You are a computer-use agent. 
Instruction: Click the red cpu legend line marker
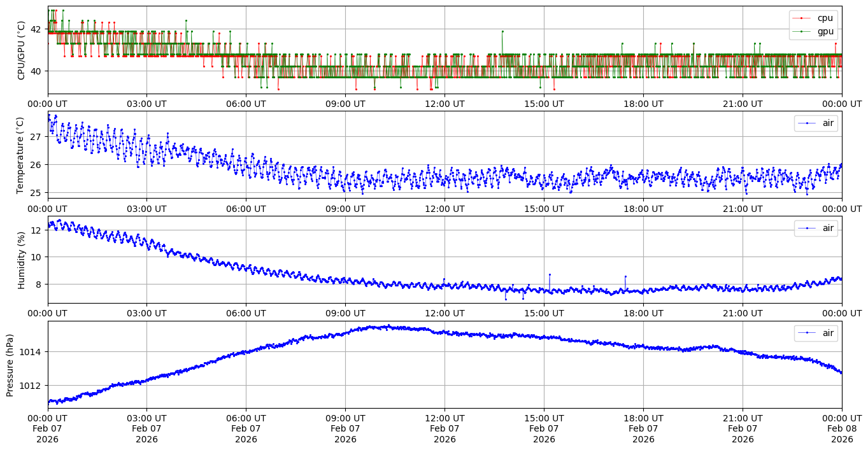click(x=803, y=18)
